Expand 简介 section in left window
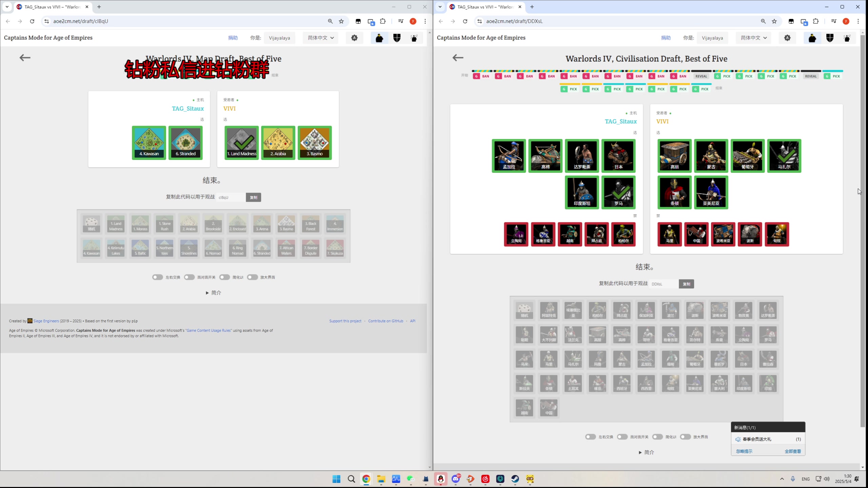 pyautogui.click(x=213, y=293)
